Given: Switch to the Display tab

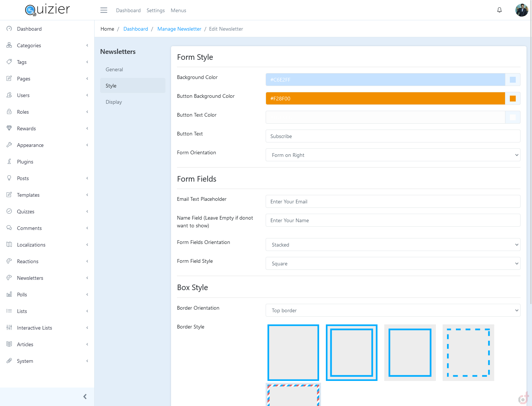Looking at the screenshot, I should click(114, 102).
